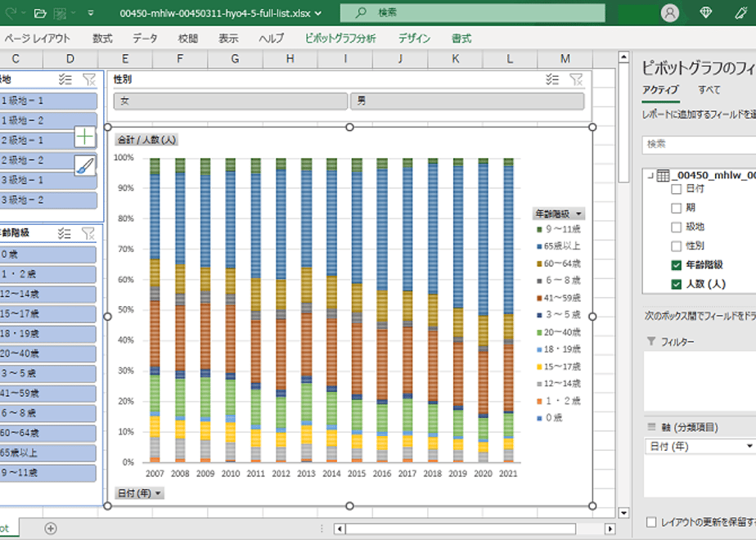This screenshot has height=540, width=756.
Task: Click the 20~40歳 legend color swatch
Action: (x=539, y=333)
